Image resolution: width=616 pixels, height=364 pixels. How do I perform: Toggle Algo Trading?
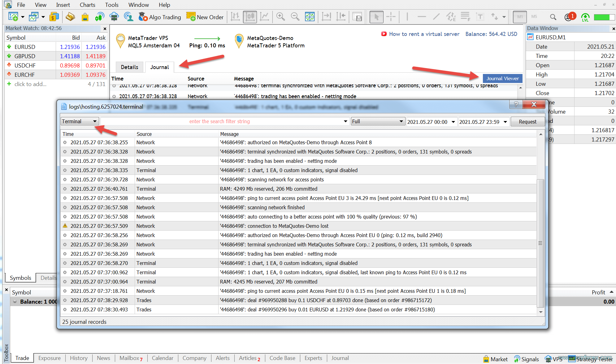pos(160,17)
